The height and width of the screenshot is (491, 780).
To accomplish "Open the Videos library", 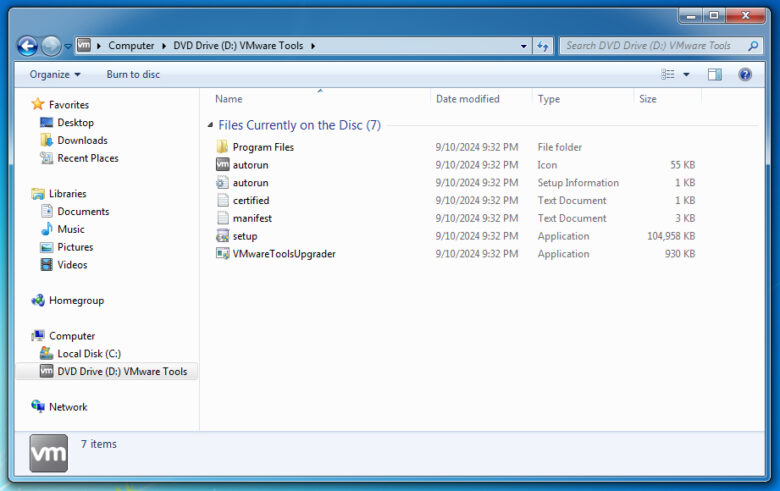I will (72, 265).
